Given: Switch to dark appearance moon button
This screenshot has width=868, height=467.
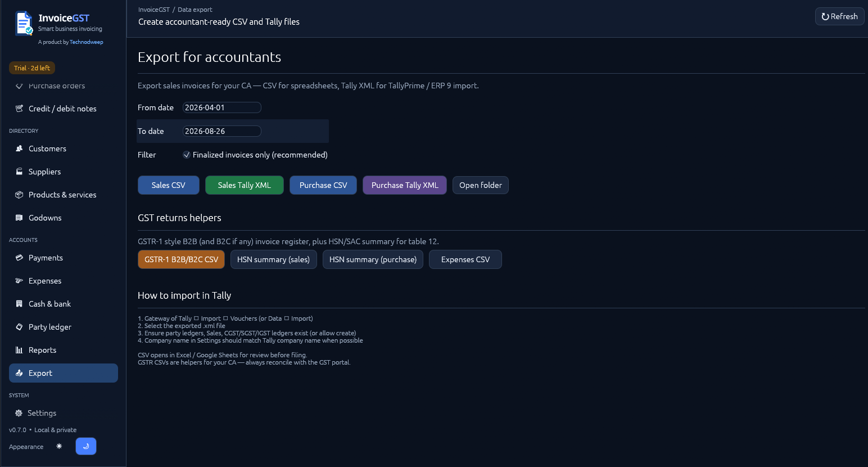Looking at the screenshot, I should tap(86, 446).
